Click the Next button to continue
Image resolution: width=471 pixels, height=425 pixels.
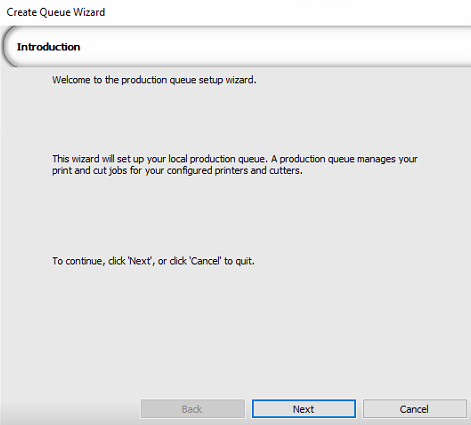304,409
